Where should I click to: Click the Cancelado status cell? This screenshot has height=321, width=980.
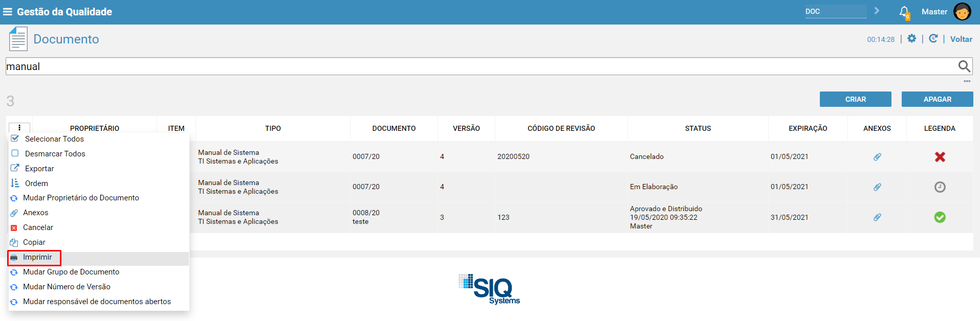(647, 157)
